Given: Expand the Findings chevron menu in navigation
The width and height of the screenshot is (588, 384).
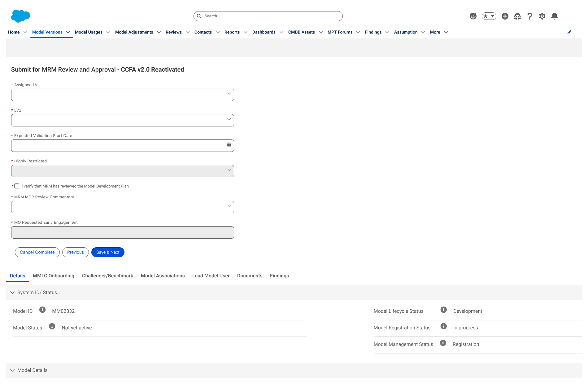Looking at the screenshot, I should pyautogui.click(x=387, y=32).
